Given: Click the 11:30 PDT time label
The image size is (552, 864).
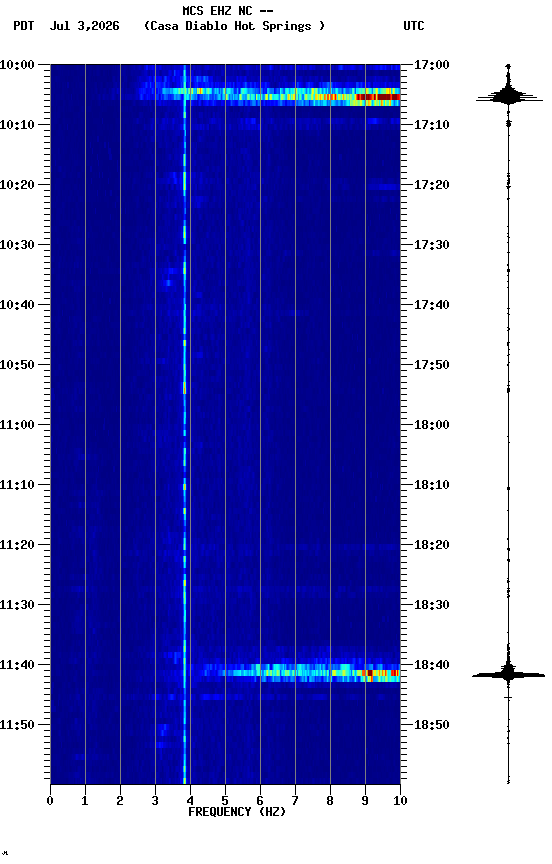Looking at the screenshot, I should click(17, 606).
